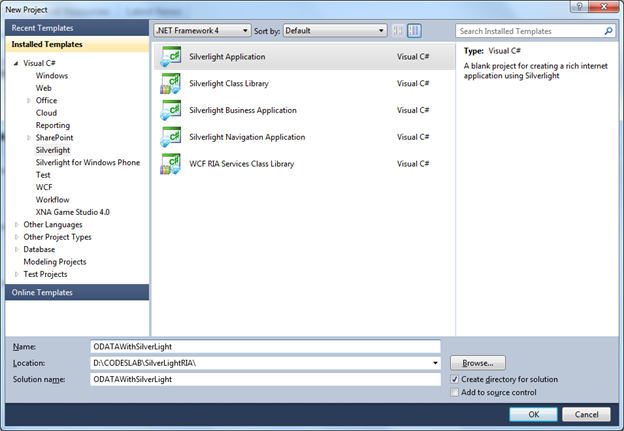Click the Silverlight Business Application icon
The image size is (624, 431).
[x=170, y=111]
